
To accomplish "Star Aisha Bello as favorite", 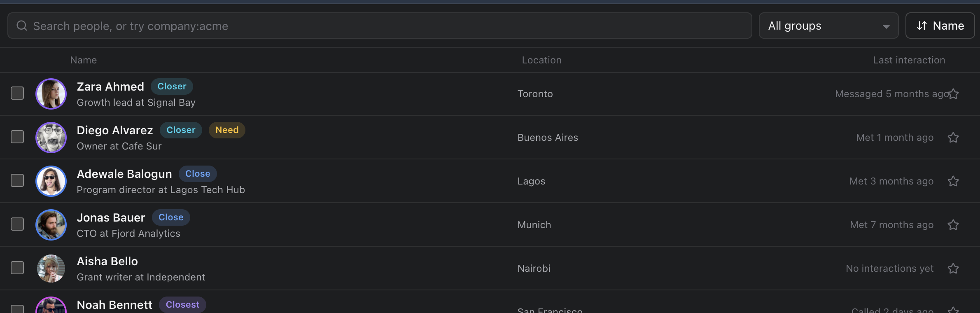I will [953, 269].
